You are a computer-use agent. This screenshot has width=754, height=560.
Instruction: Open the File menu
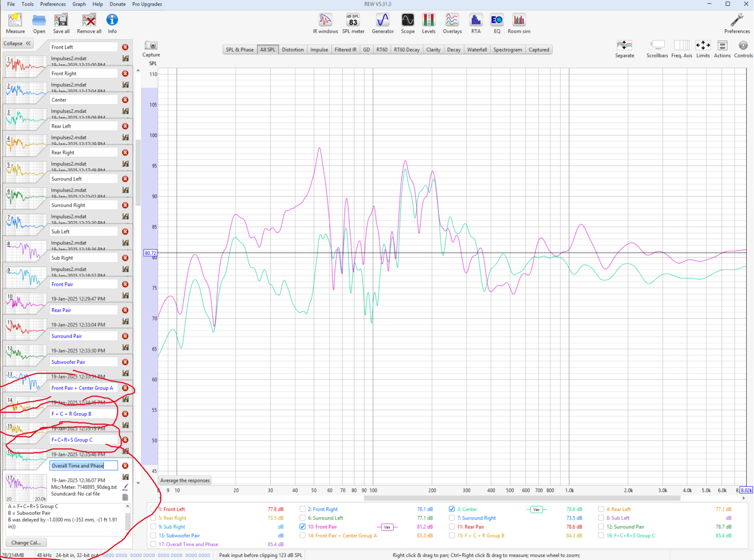[11, 4]
